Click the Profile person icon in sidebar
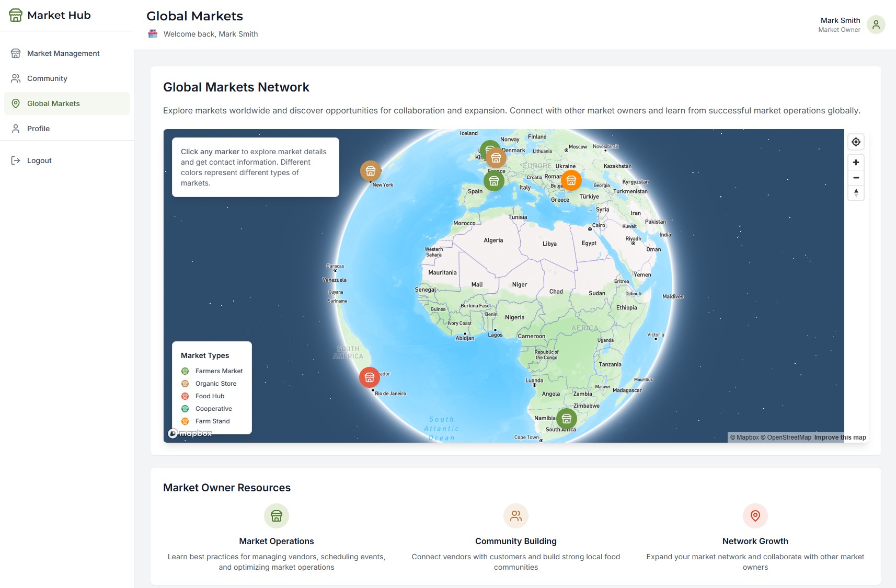The height and width of the screenshot is (588, 896). tap(15, 128)
